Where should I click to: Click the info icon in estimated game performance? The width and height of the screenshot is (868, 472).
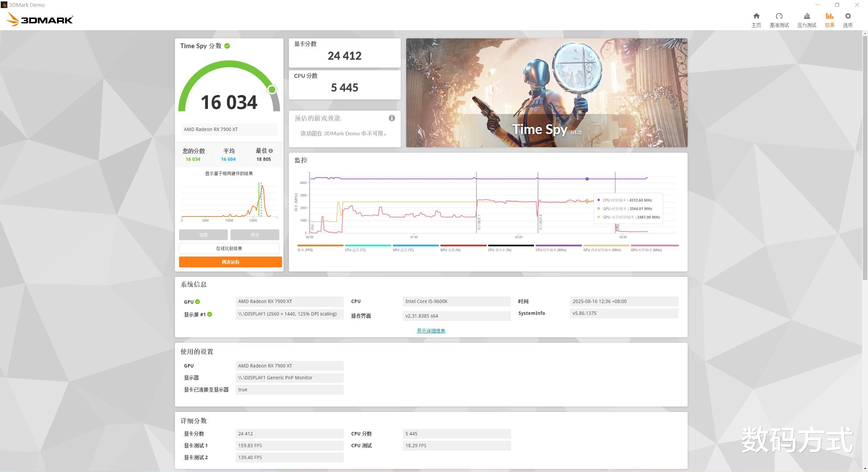point(392,118)
